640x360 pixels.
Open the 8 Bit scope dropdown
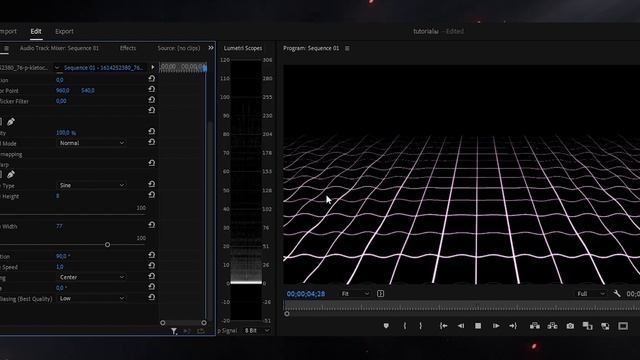pyautogui.click(x=257, y=330)
